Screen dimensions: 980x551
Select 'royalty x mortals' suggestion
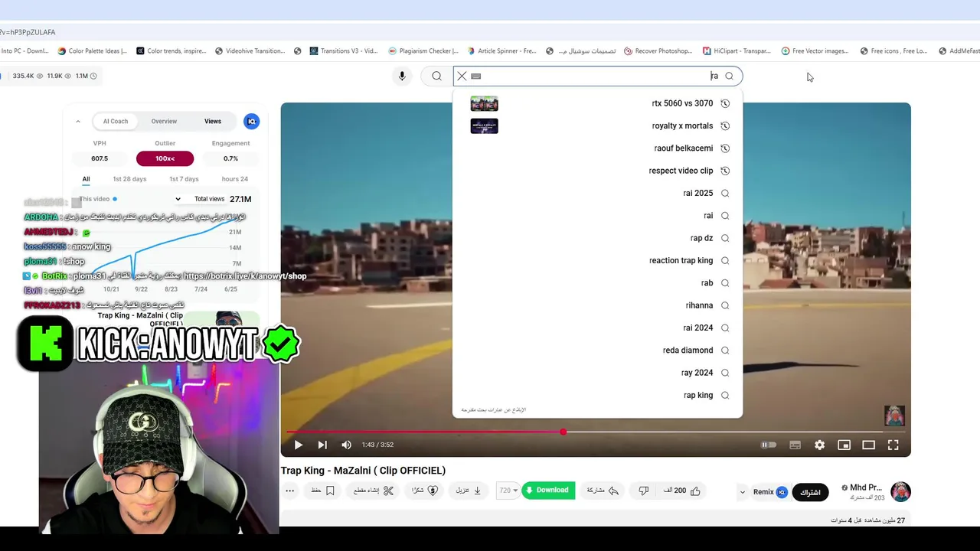(x=598, y=126)
